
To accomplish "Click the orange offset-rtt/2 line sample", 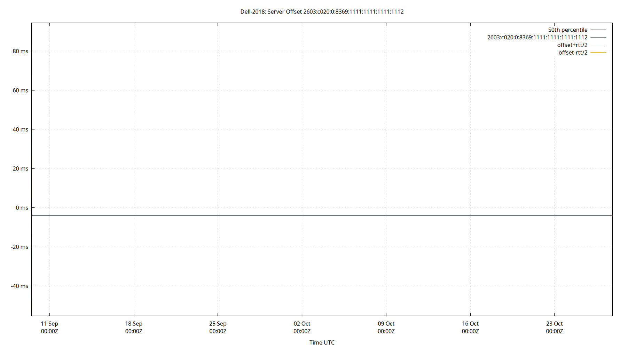I will coord(598,53).
